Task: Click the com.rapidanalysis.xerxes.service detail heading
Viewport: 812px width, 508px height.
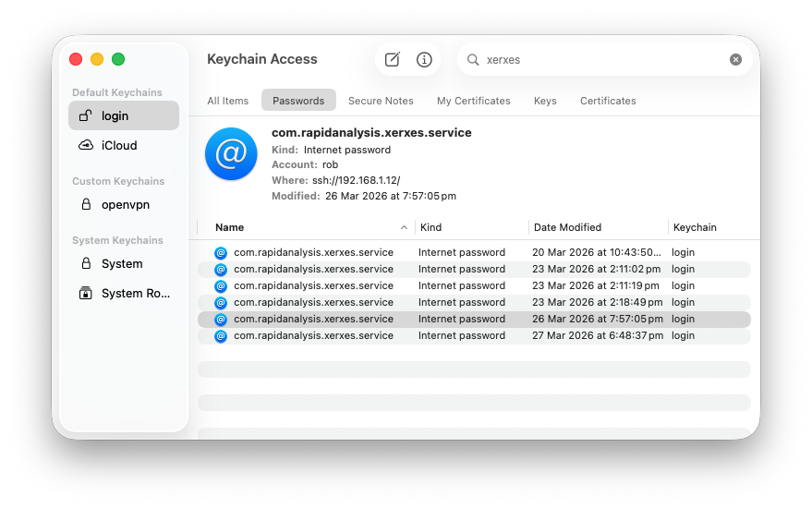Action: click(x=371, y=133)
